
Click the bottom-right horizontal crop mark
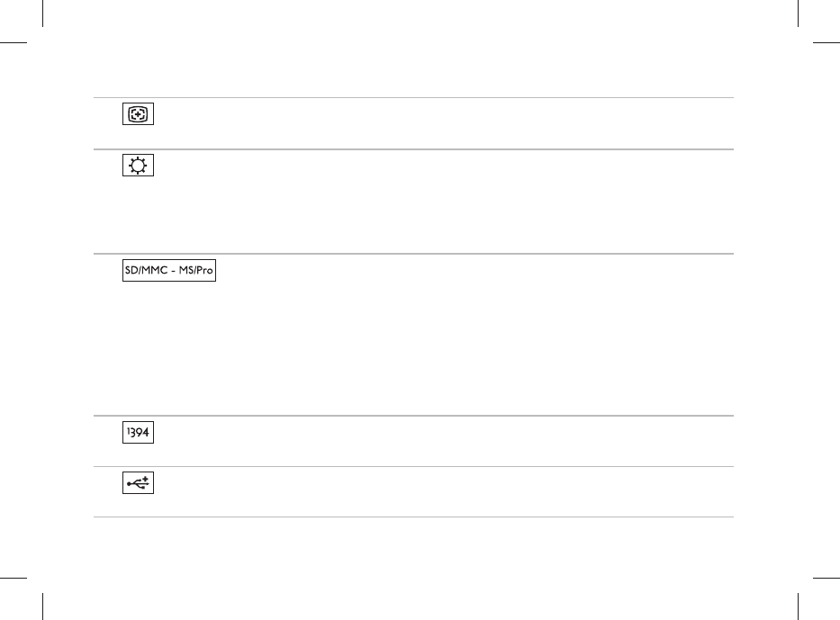coord(826,578)
